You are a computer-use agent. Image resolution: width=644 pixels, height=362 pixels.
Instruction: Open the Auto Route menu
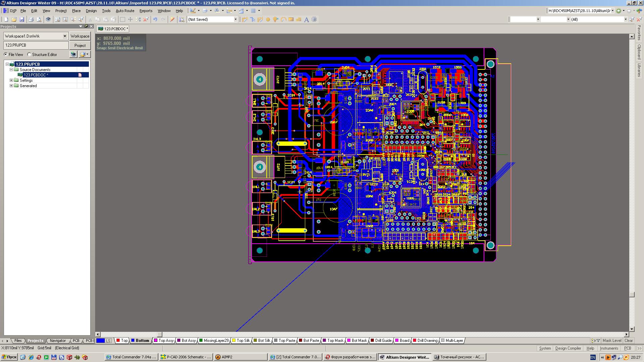click(125, 11)
